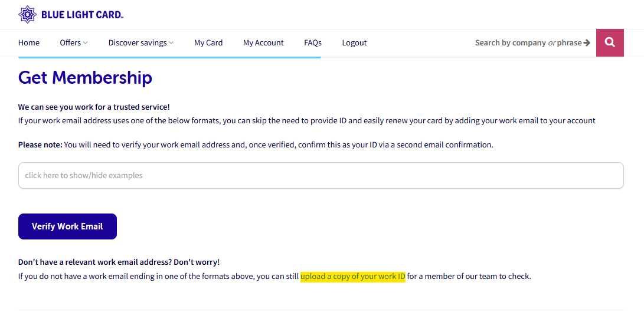Open My Account page
The height and width of the screenshot is (312, 644).
(263, 42)
